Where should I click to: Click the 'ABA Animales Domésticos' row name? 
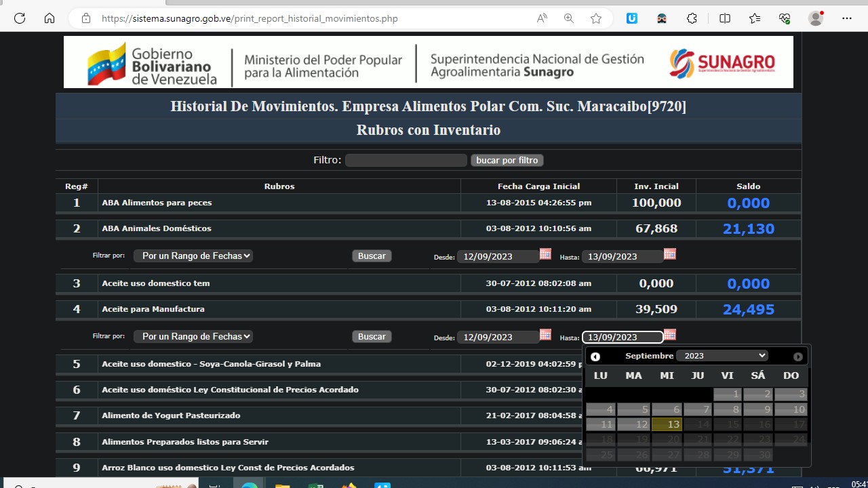tap(157, 228)
